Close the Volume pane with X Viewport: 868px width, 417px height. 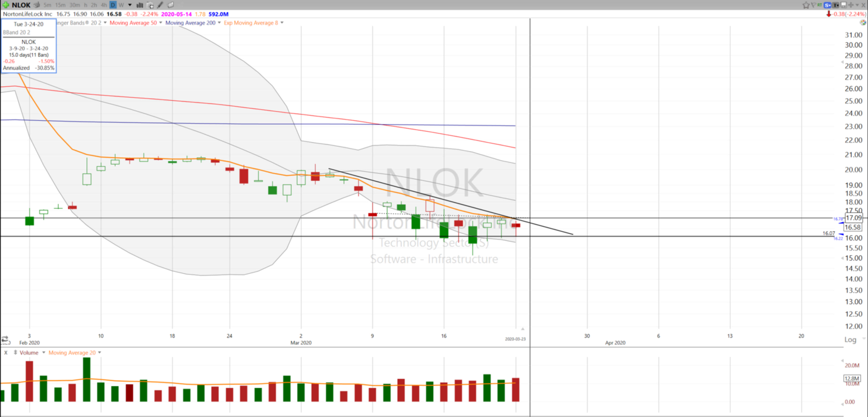coord(5,353)
